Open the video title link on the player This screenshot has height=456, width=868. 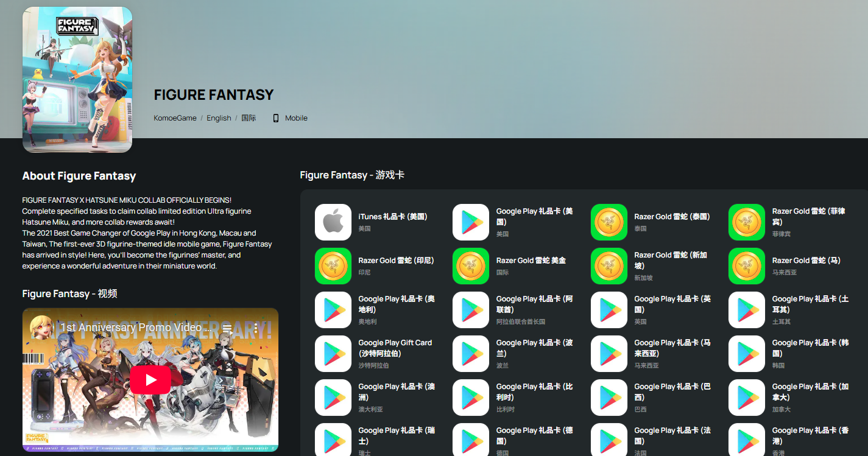click(135, 328)
